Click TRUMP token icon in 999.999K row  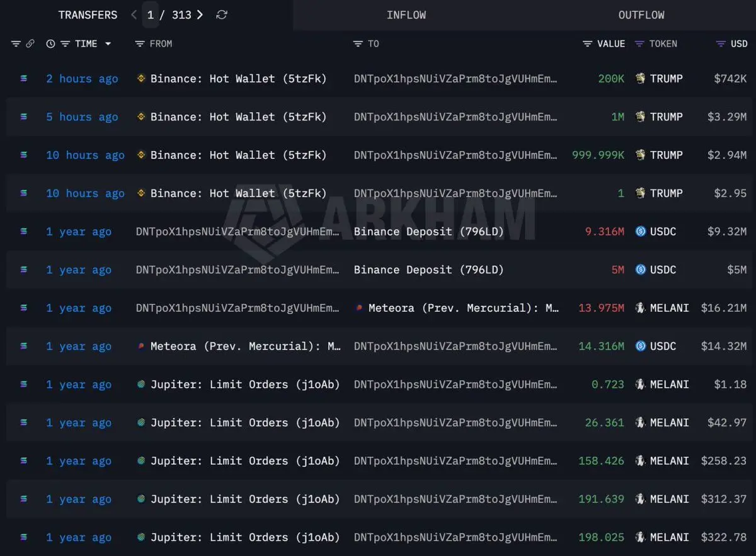[x=641, y=155]
